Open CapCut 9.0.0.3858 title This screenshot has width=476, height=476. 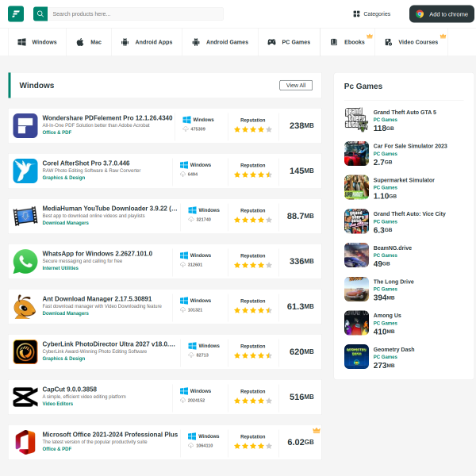pos(70,390)
